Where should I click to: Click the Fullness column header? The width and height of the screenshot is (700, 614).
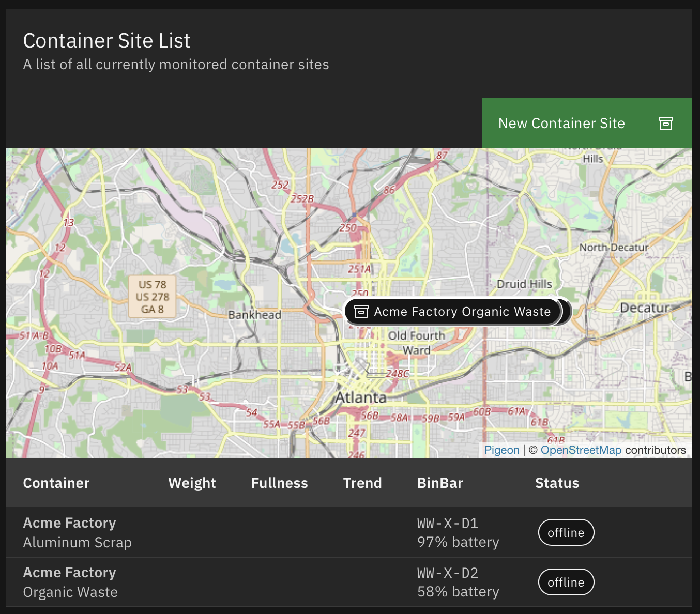[x=279, y=483]
